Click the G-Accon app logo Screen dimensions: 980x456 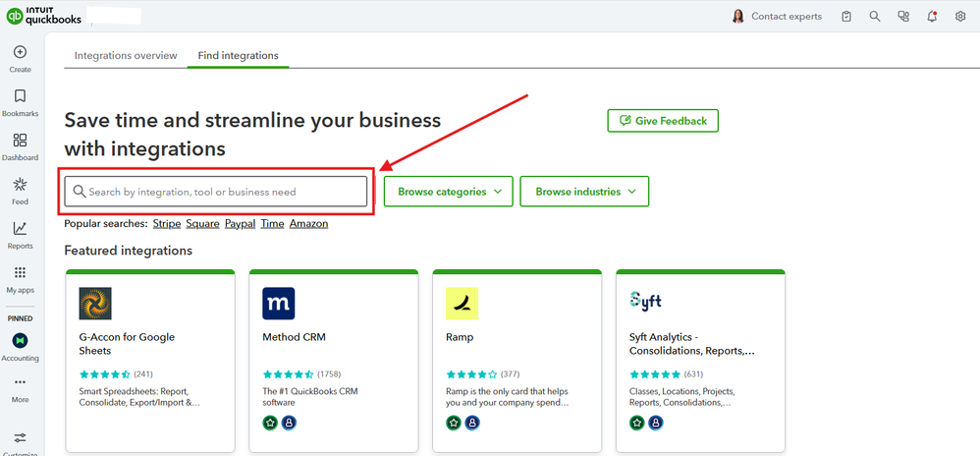pos(95,304)
